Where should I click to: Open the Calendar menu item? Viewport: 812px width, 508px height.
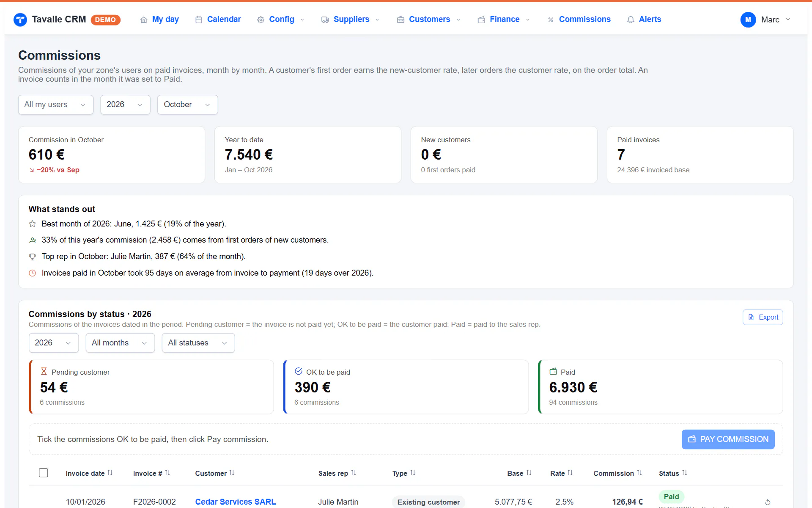pyautogui.click(x=218, y=19)
